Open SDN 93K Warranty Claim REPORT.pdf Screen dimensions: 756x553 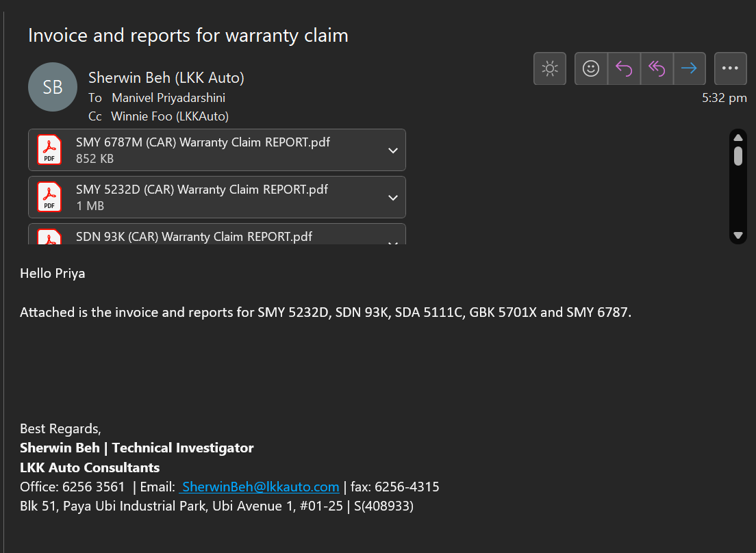point(194,237)
